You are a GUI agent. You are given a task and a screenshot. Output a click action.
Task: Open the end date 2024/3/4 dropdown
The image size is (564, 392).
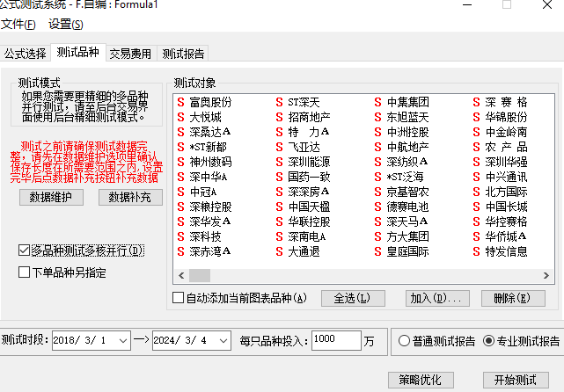[223, 340]
